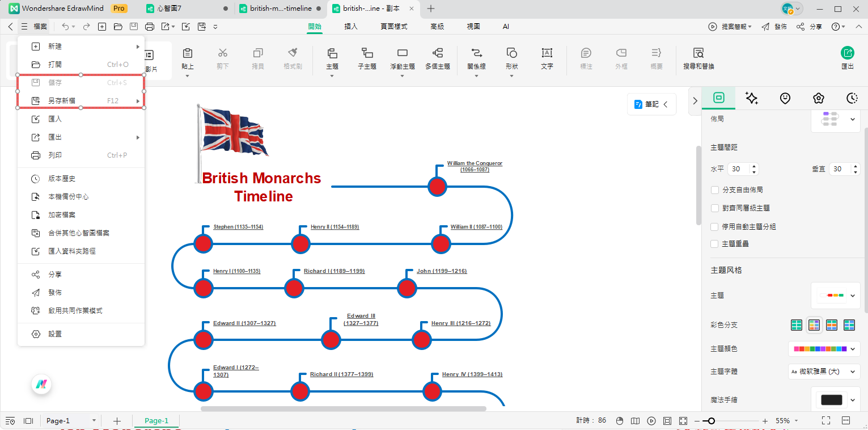Click the green 匯出 export button icon
868x430 pixels.
(x=847, y=53)
